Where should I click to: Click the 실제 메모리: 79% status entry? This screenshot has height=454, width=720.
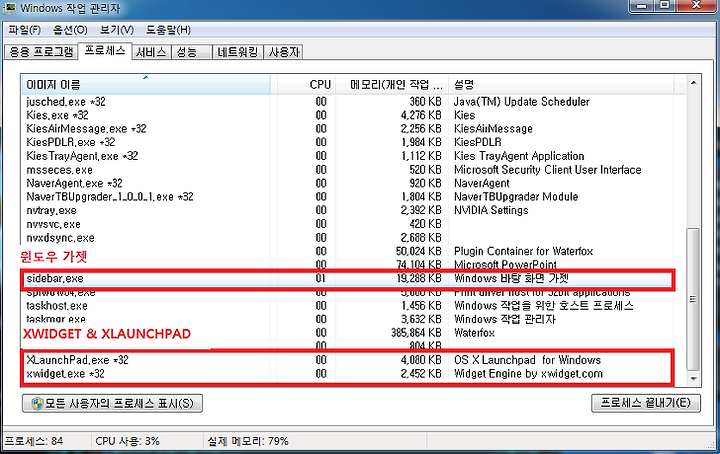click(248, 441)
